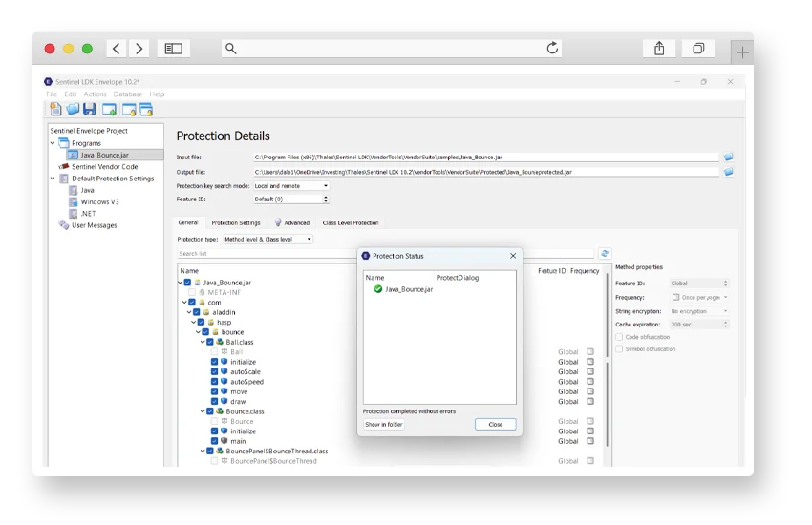Uncheck the move method checkbox
This screenshot has width=812, height=525.
214,391
